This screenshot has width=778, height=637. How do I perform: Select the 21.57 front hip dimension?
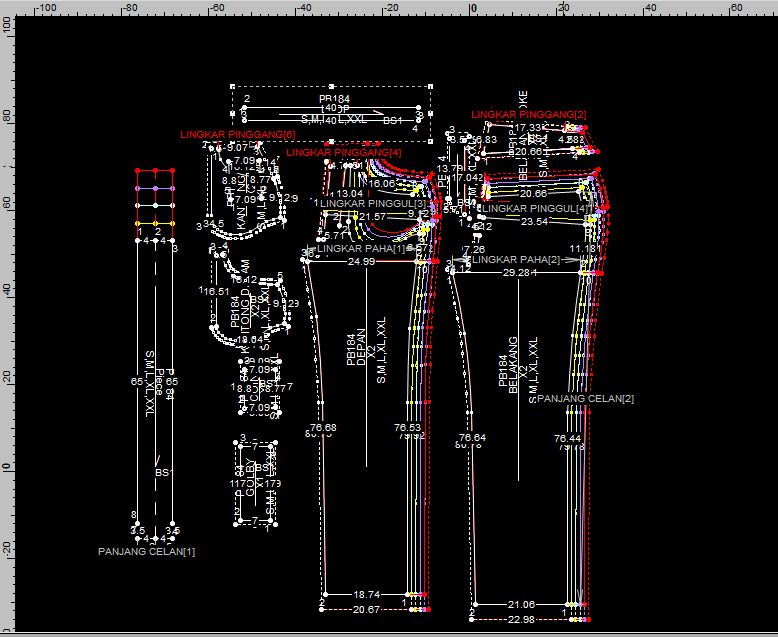coord(372,216)
